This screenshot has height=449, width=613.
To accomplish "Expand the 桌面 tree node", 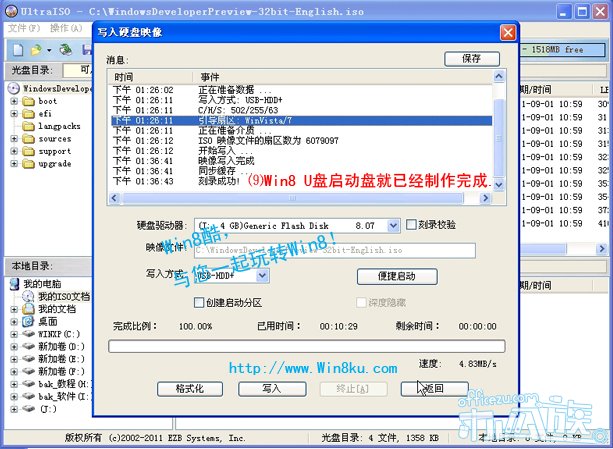I will coord(14,322).
